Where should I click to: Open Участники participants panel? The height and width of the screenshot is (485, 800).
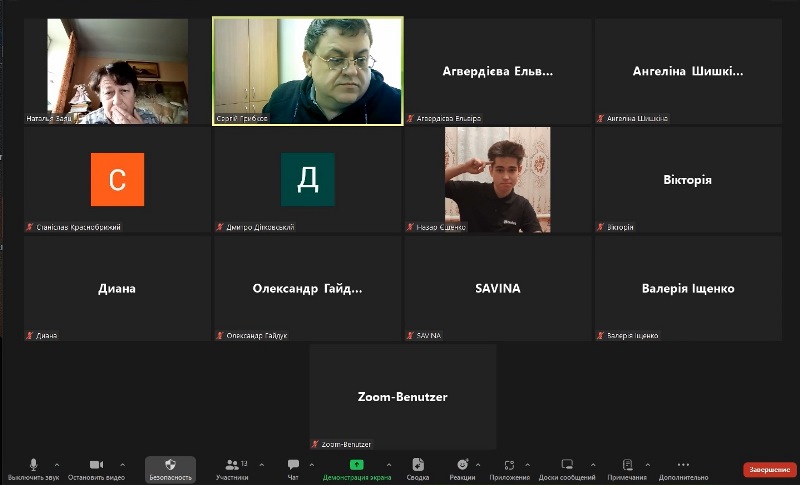[232, 469]
